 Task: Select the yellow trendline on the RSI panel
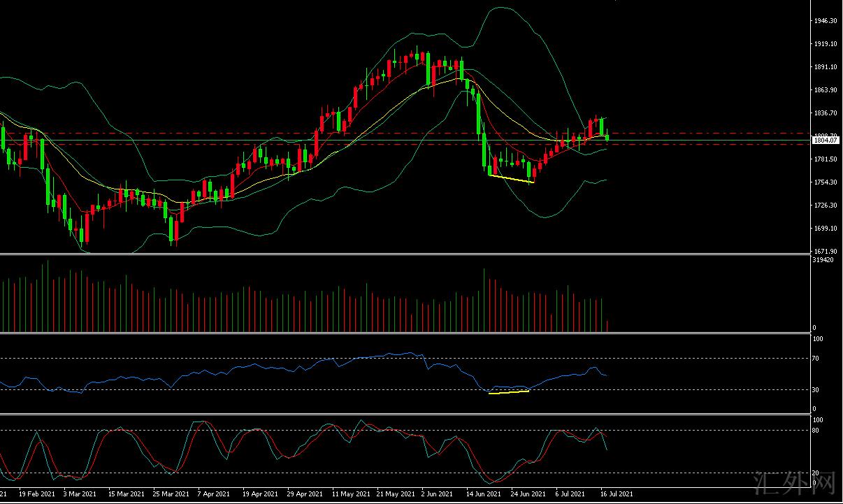pos(509,392)
